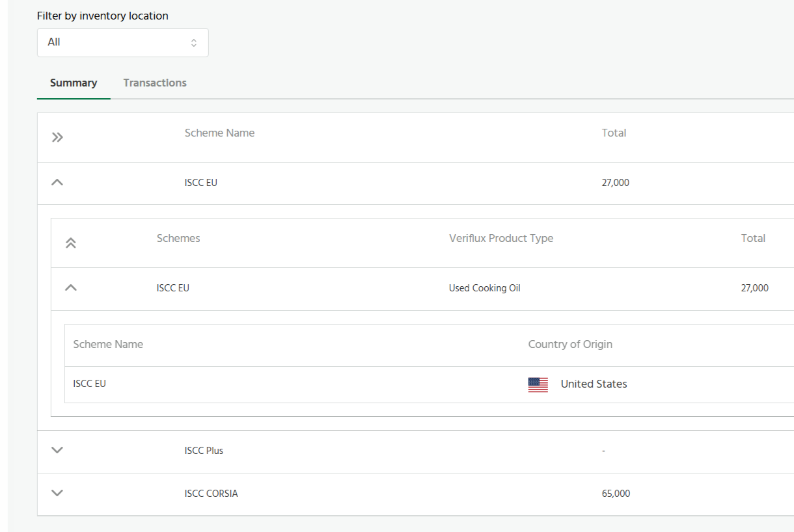Click the Country of Origin column header
The image size is (794, 532).
tap(570, 344)
